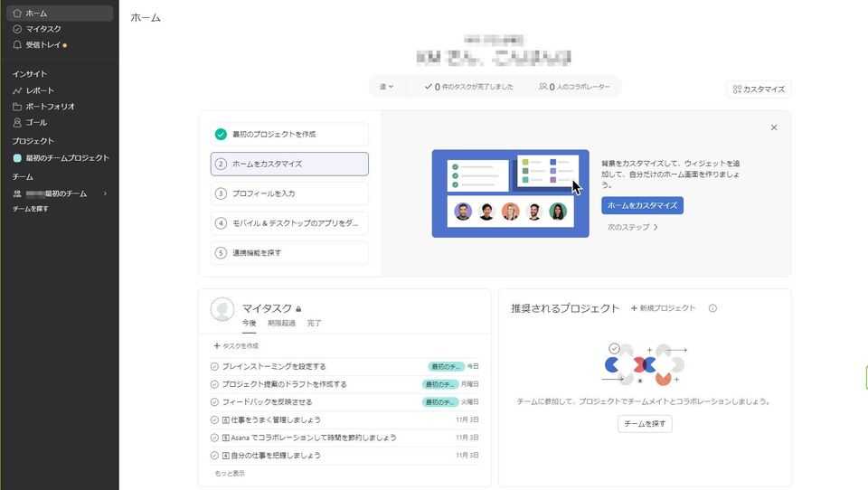Image resolution: width=868 pixels, height=490 pixels.
Task: Click the 今日 due date on first task
Action: [x=473, y=366]
